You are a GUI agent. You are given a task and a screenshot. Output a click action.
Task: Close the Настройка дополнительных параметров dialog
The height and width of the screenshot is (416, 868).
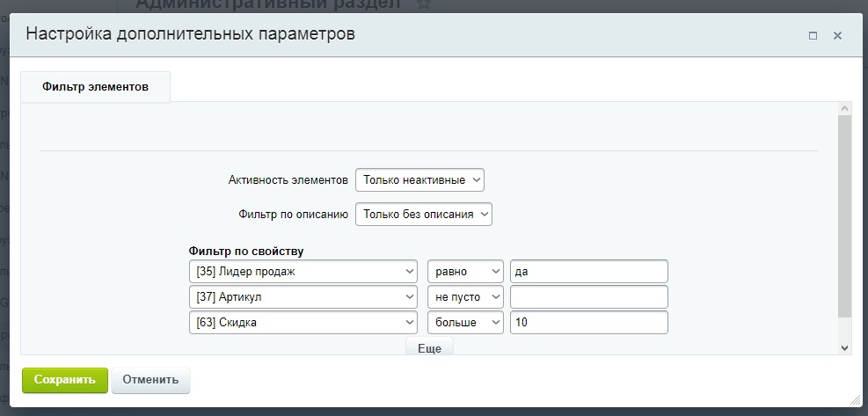[837, 36]
